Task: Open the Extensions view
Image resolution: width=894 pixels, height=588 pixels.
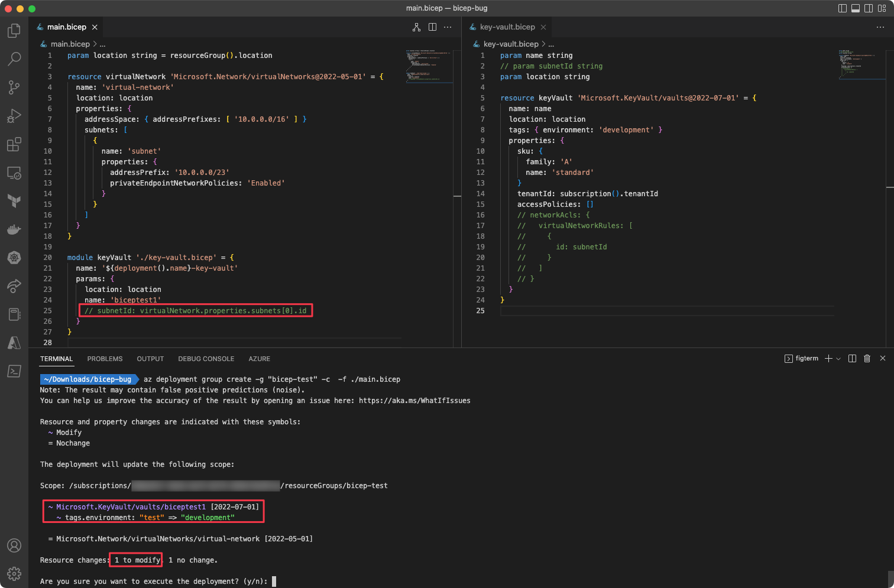Action: tap(14, 144)
